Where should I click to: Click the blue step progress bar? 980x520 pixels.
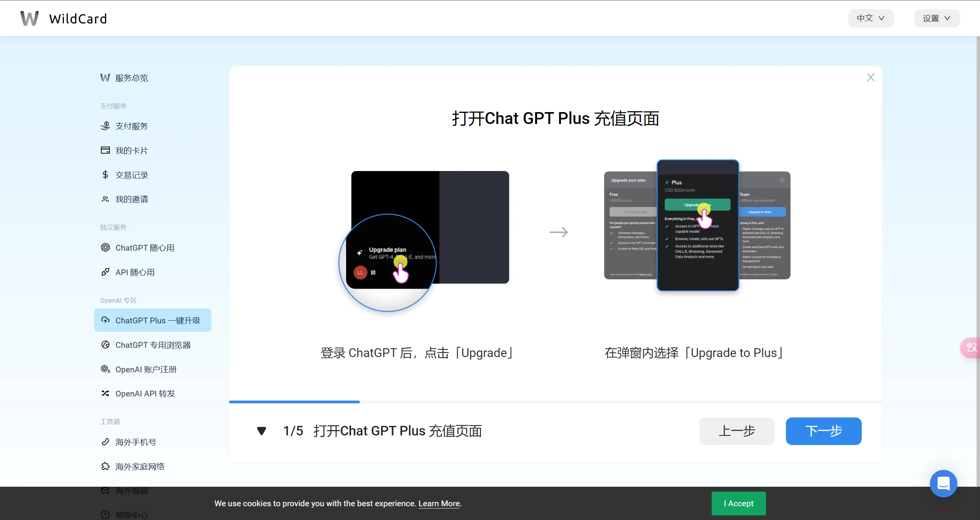pos(294,402)
